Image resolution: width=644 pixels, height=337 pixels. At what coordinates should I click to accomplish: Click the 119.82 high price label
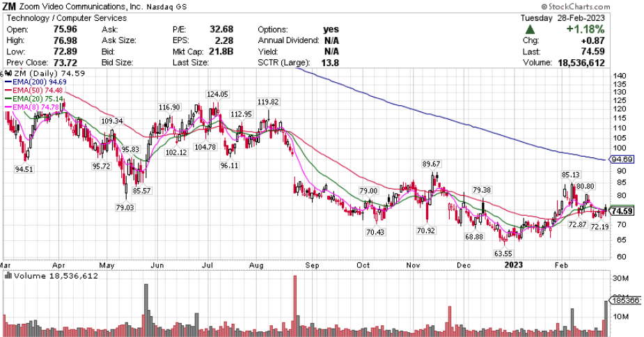click(x=268, y=102)
